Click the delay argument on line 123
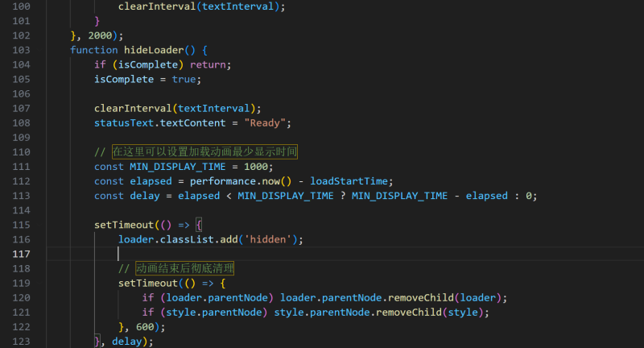Screen dimensions: 644x348 coord(127,341)
